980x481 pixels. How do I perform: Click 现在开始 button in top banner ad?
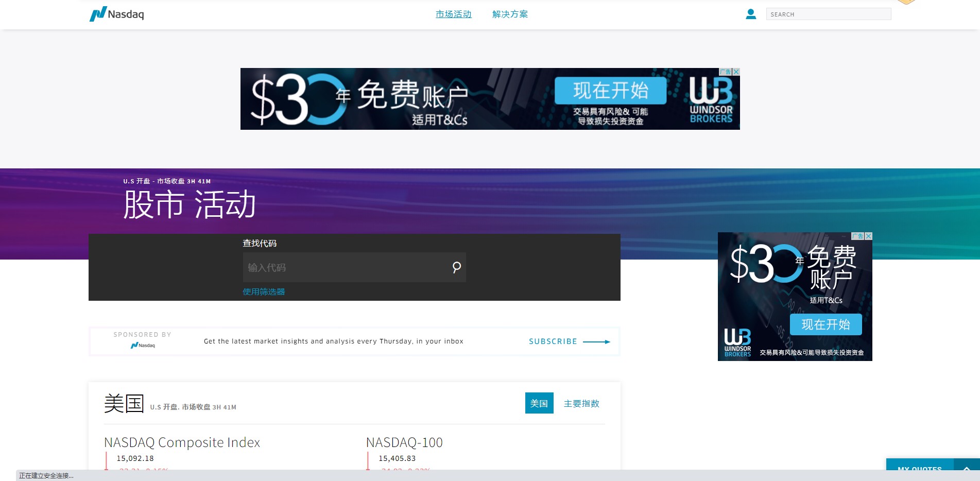coord(611,91)
